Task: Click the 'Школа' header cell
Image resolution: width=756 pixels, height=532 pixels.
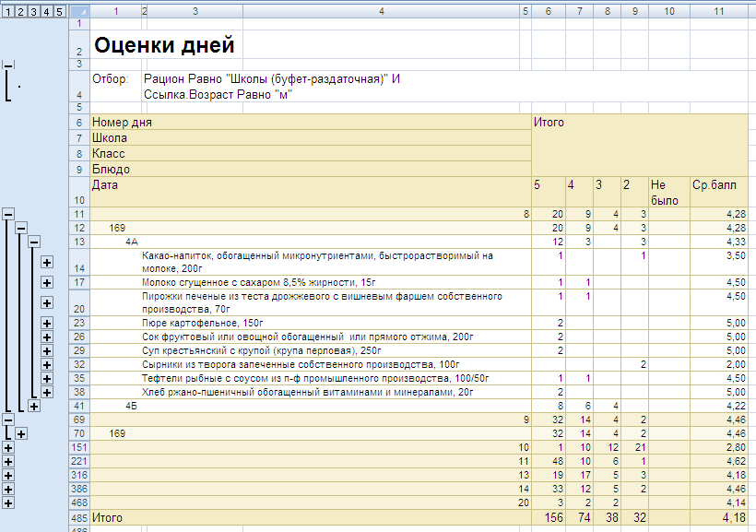Action: click(311, 138)
